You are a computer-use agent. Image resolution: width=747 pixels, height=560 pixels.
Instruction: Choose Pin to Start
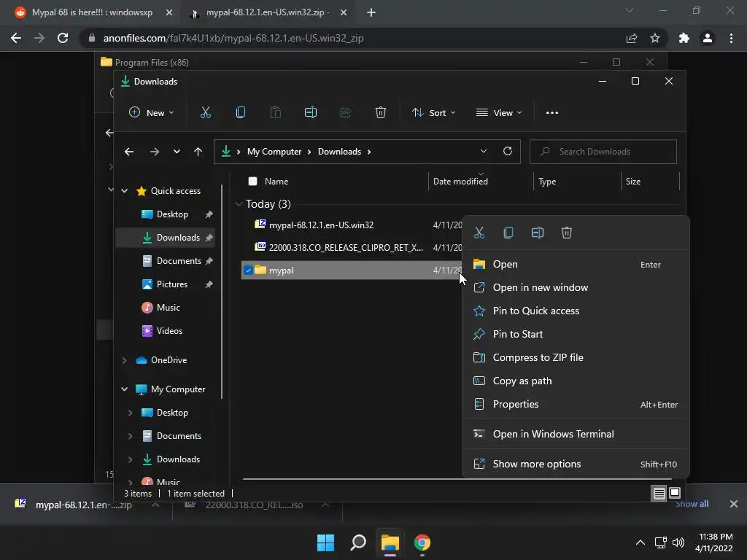[576, 334]
